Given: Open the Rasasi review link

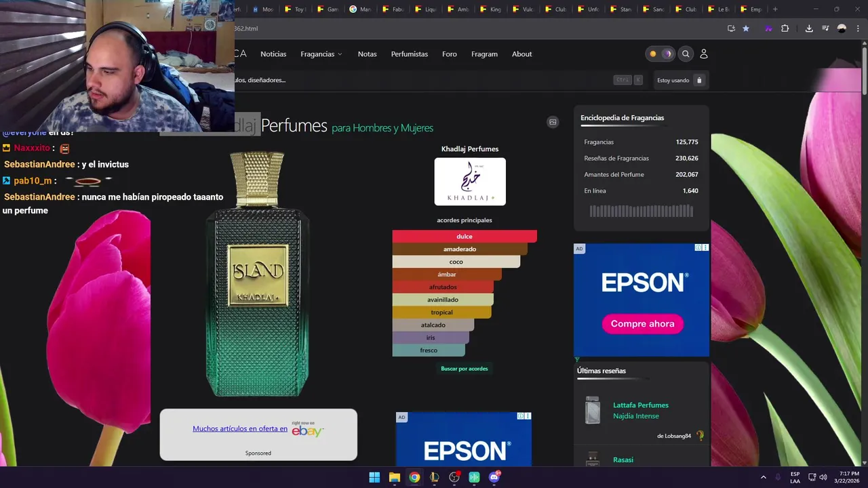Looking at the screenshot, I should click(x=623, y=460).
